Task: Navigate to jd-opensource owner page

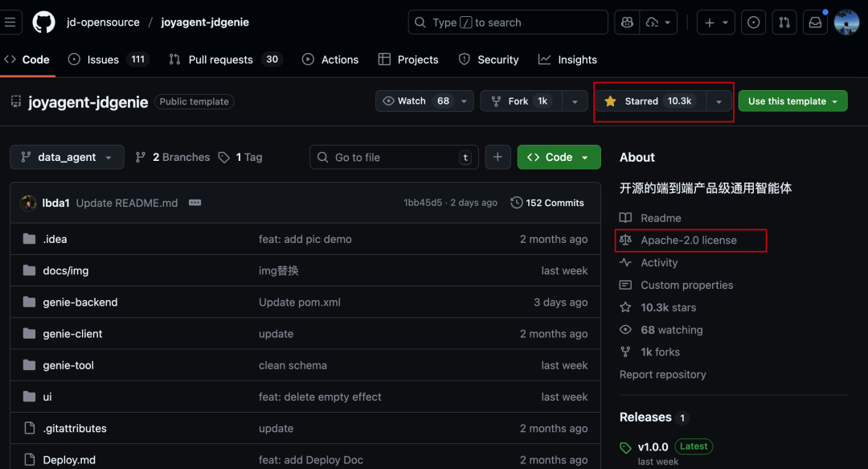Action: click(103, 23)
